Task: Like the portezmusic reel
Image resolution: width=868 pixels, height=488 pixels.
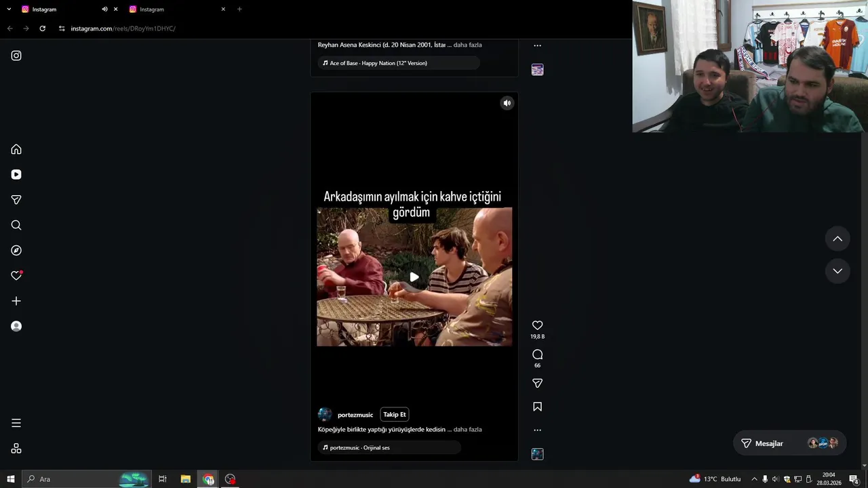Action: pyautogui.click(x=537, y=325)
